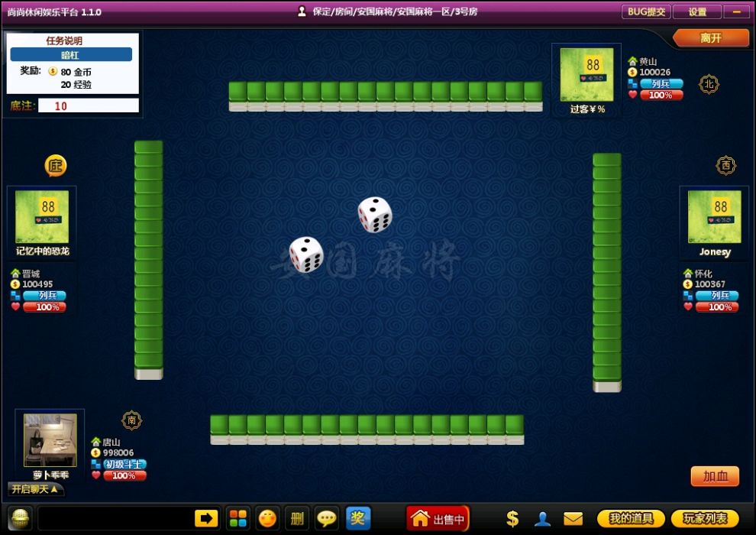Image resolution: width=756 pixels, height=535 pixels.
Task: Click avatar of player 过客¥%
Action: 586,74
